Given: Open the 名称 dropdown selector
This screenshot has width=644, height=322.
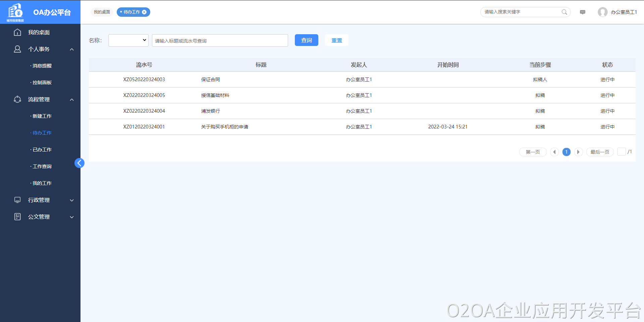Looking at the screenshot, I should click(128, 40).
